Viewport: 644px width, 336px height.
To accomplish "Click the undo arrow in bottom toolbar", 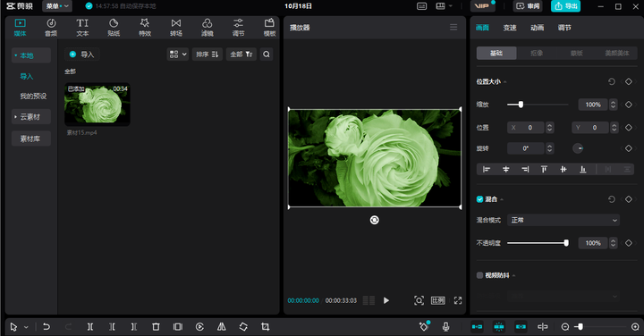I will (47, 326).
